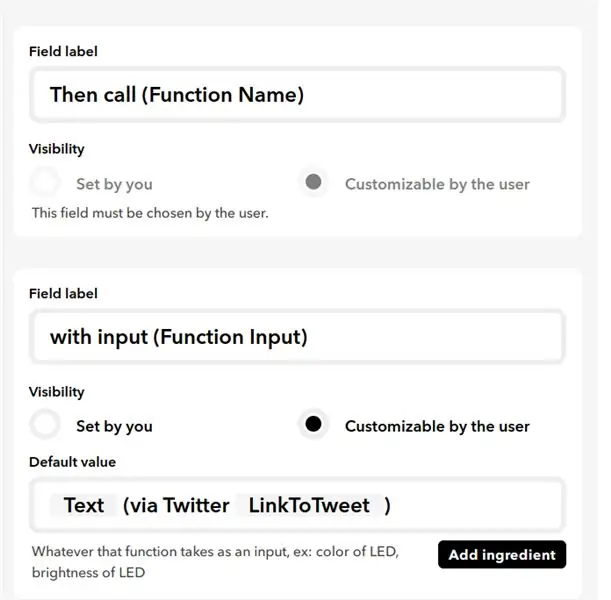Click the "Field label" heading above Function Name
The height and width of the screenshot is (600, 611).
click(x=63, y=51)
